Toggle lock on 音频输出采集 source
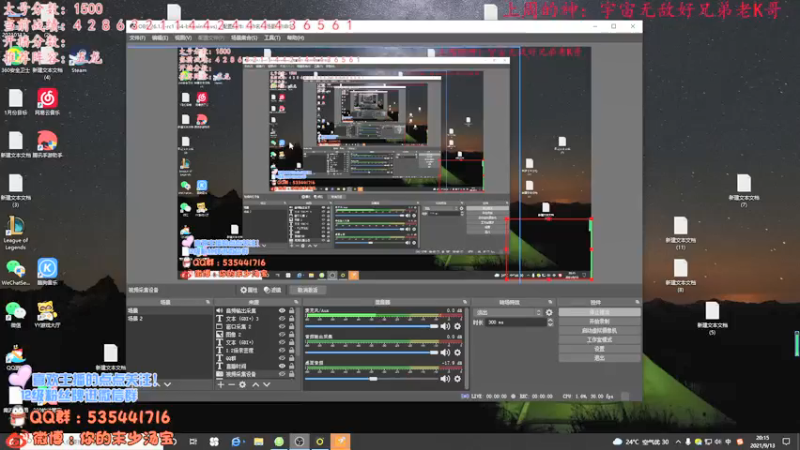Image resolution: width=800 pixels, height=450 pixels. coord(291,310)
